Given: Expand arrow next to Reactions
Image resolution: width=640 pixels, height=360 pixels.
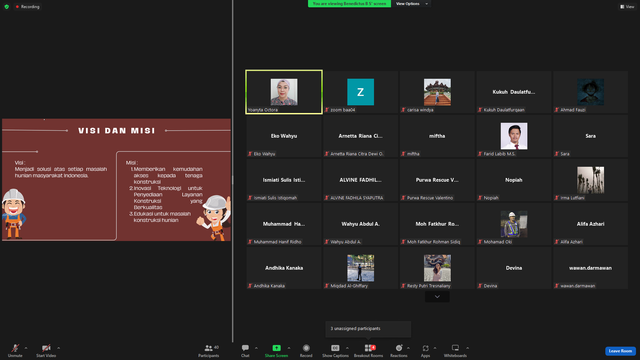Looking at the screenshot, I should 408,348.
